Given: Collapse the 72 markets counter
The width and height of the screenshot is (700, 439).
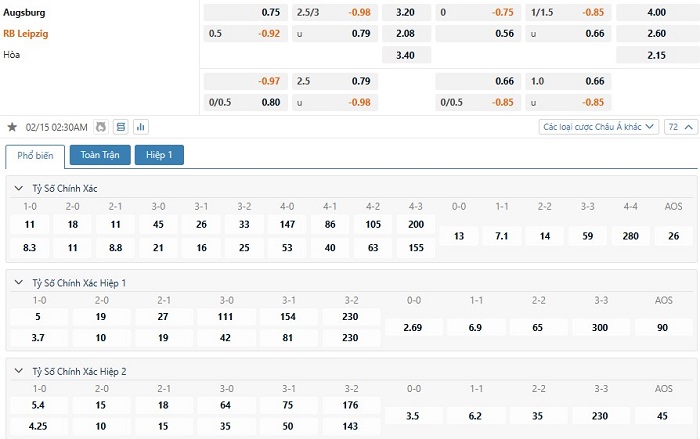Looking at the screenshot, I should [x=680, y=127].
